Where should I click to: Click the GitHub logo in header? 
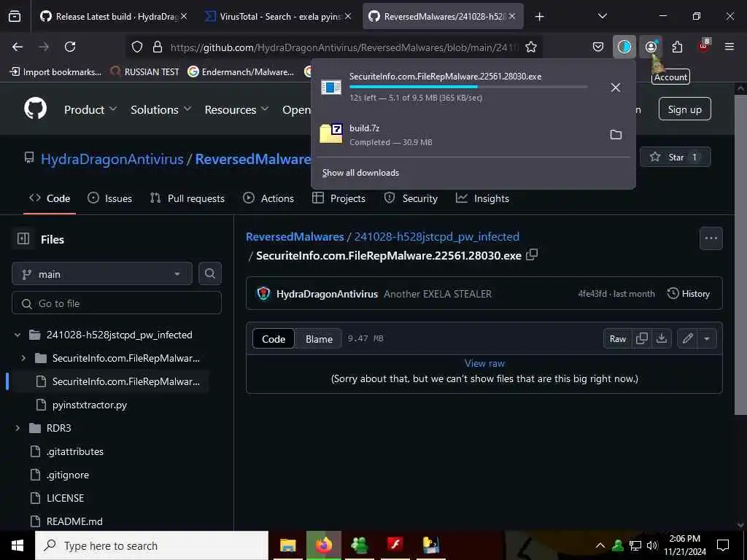click(35, 109)
